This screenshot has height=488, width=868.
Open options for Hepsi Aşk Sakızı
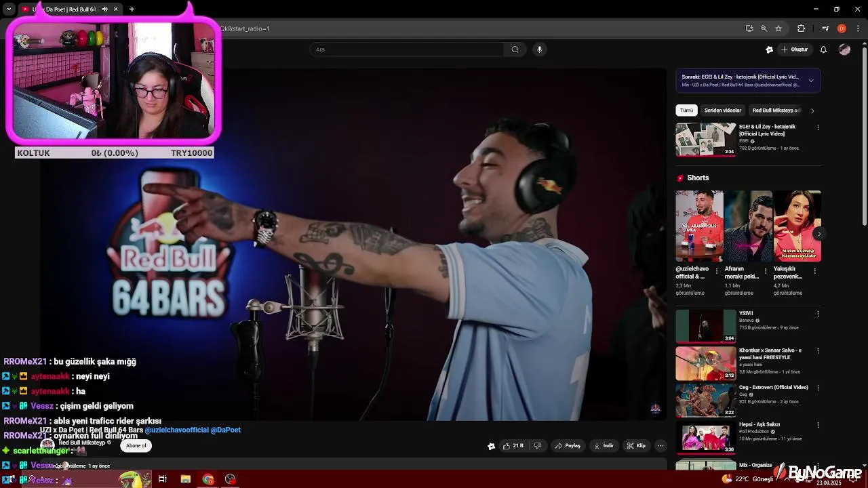coord(818,425)
